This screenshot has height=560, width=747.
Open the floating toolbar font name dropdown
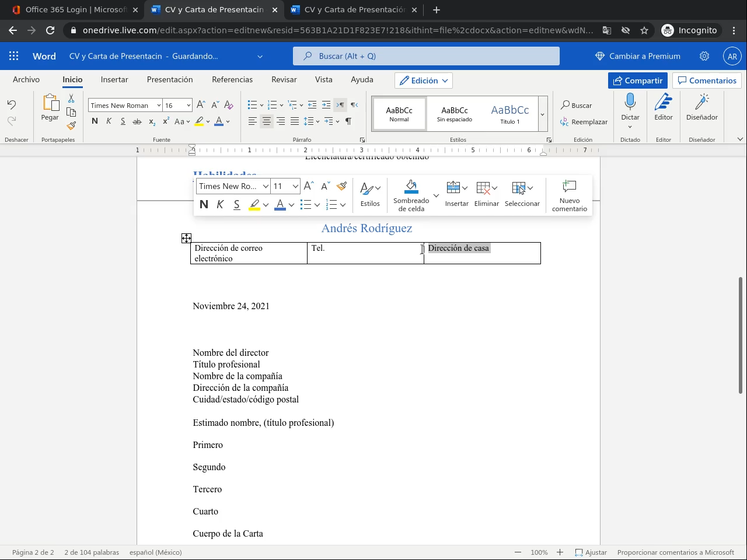point(266,186)
